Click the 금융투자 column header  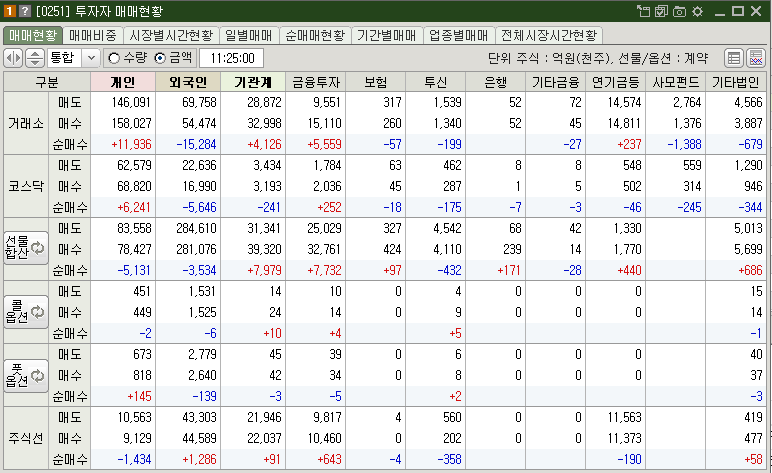[x=316, y=82]
